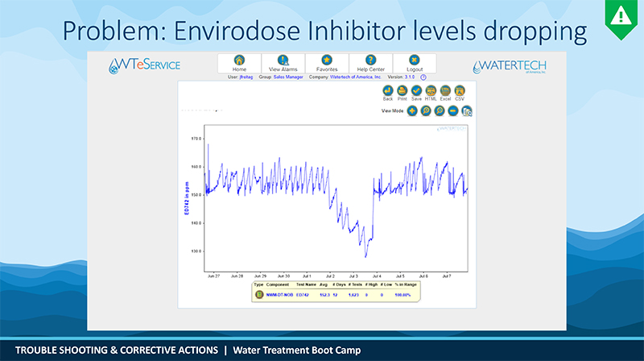Open the Favorites section

[327, 64]
